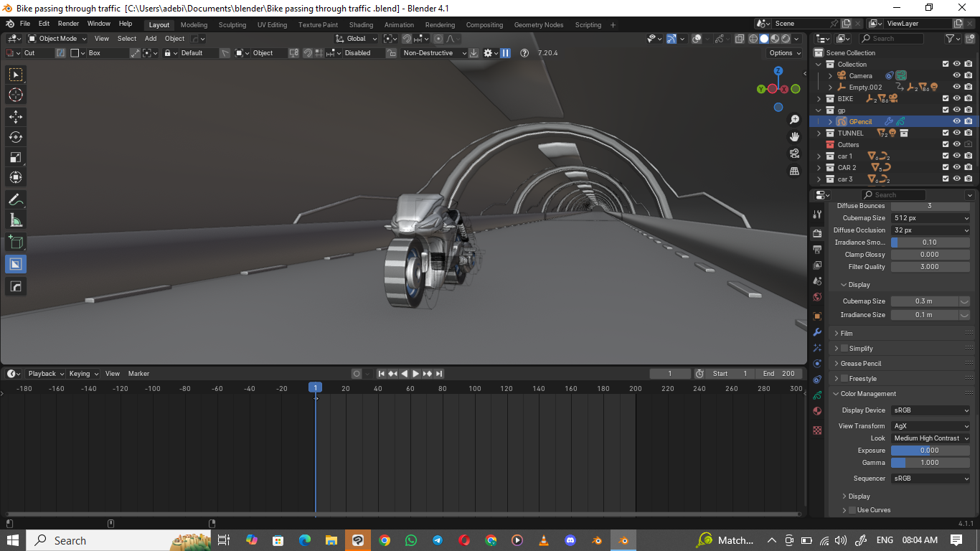Choose the Move tool
This screenshot has height=551, width=980.
[16, 116]
